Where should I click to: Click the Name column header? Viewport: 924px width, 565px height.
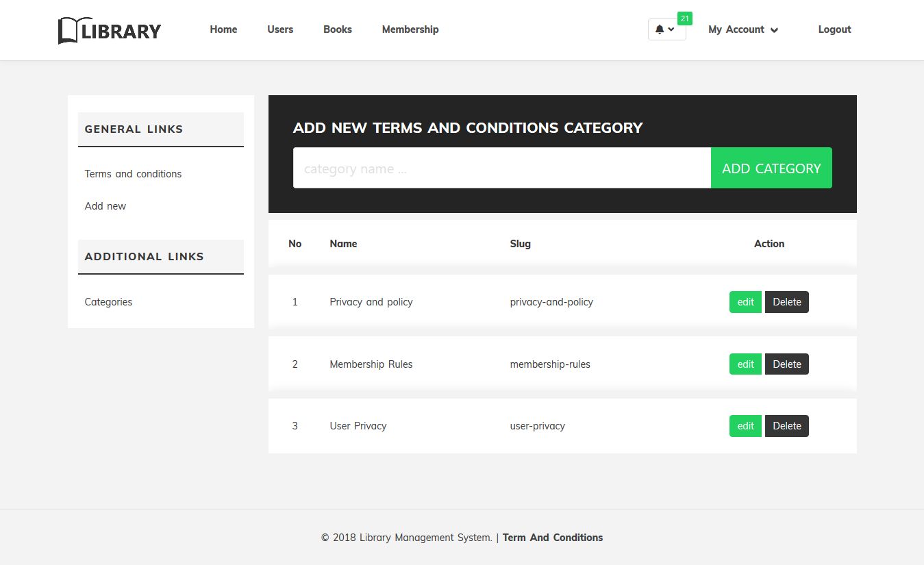coord(343,244)
